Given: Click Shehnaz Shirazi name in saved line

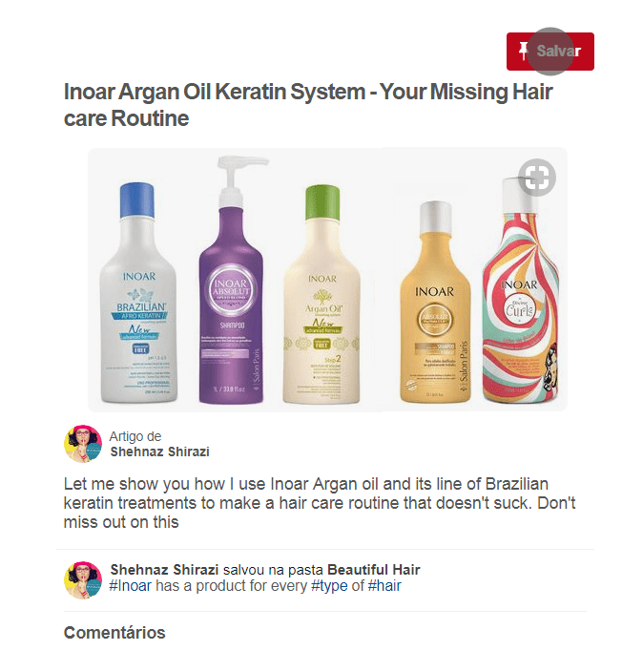Looking at the screenshot, I should (x=164, y=570).
